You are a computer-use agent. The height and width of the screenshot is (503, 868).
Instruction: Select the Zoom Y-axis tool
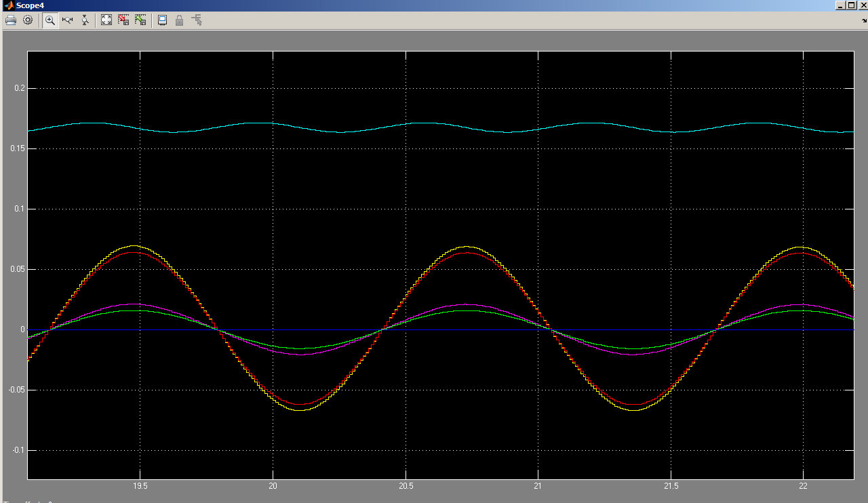(85, 20)
